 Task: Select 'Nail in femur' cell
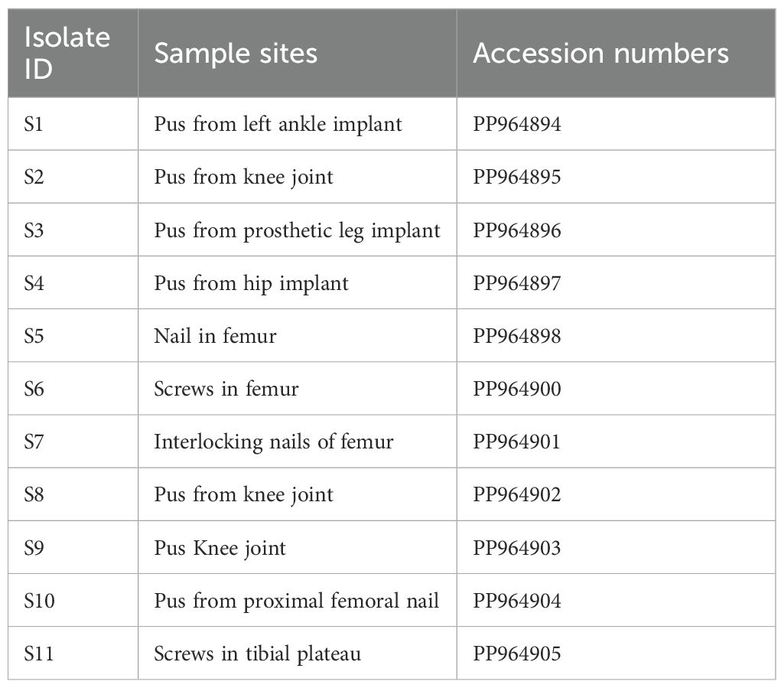click(x=298, y=336)
